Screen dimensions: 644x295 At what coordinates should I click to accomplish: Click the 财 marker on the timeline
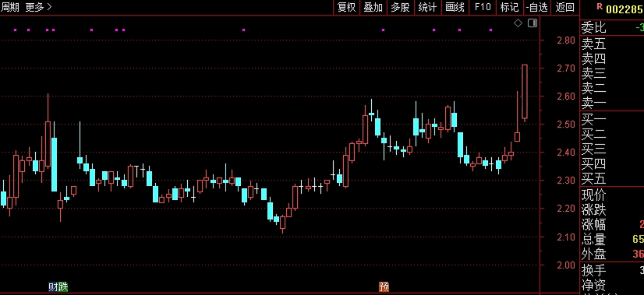(x=53, y=286)
